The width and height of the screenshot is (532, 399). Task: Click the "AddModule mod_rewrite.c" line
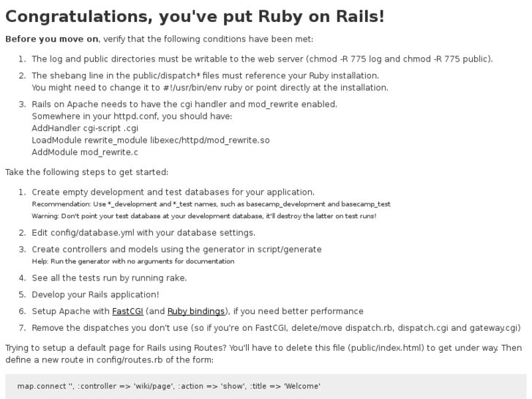85,152
